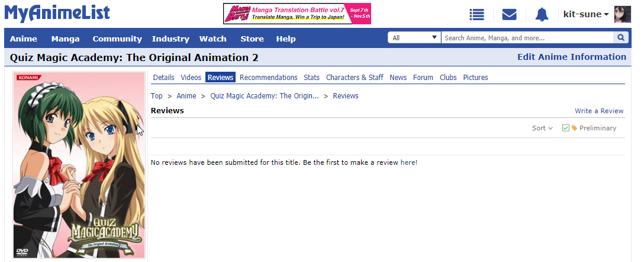Image resolution: width=644 pixels, height=262 pixels.
Task: Switch to the Recommendations tab
Action: [x=269, y=78]
